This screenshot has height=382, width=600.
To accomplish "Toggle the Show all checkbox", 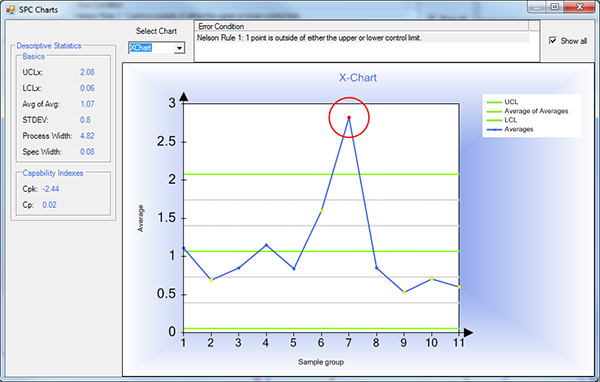I will 553,40.
